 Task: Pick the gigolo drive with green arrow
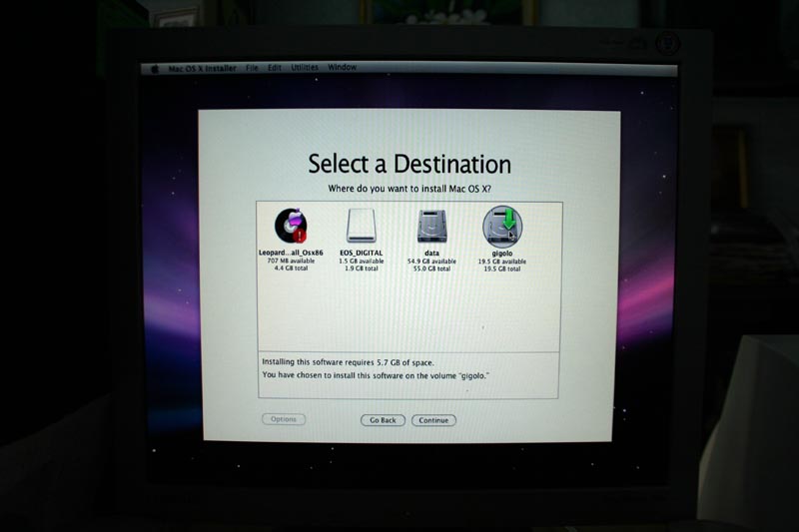(502, 227)
